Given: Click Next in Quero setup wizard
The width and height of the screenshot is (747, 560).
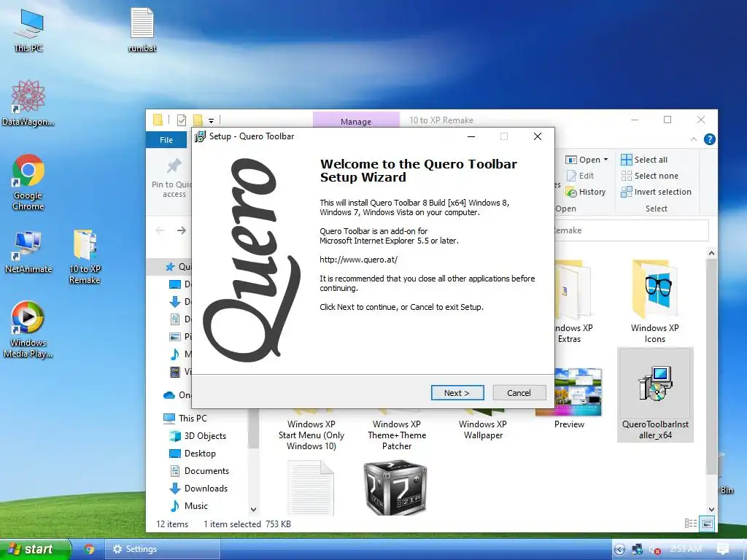Looking at the screenshot, I should click(x=457, y=393).
